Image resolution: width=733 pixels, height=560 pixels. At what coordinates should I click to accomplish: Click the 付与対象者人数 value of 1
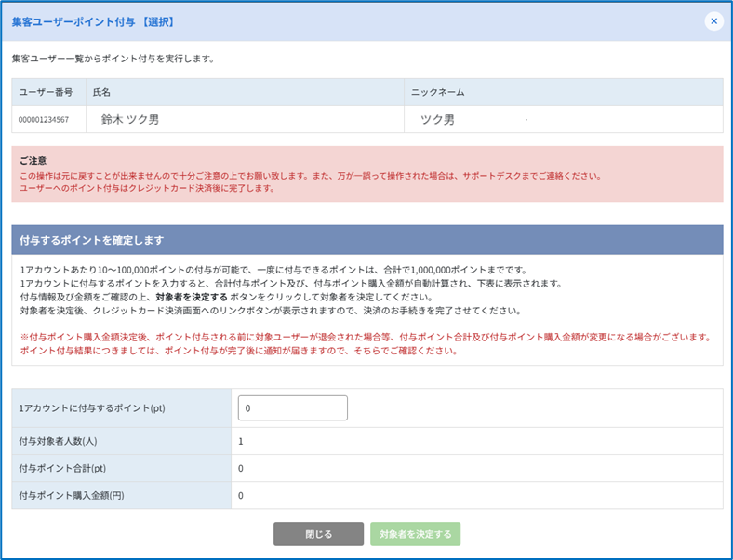(x=241, y=442)
